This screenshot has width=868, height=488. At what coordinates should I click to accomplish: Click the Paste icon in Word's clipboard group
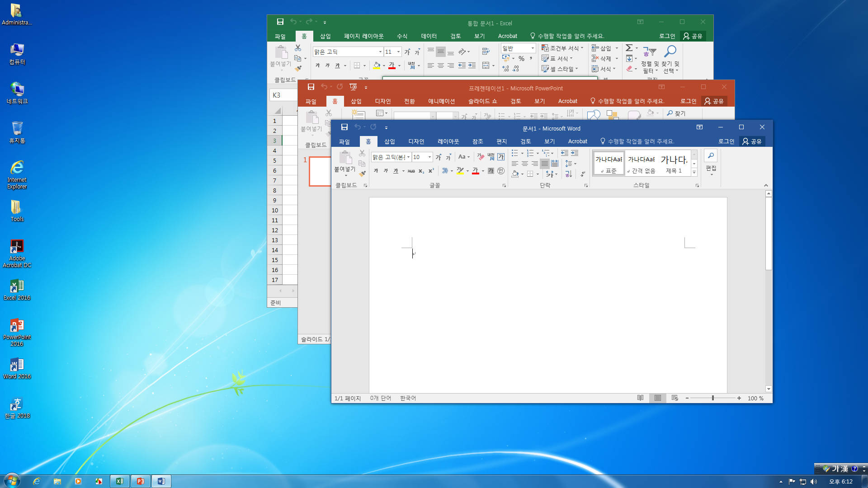tap(345, 158)
